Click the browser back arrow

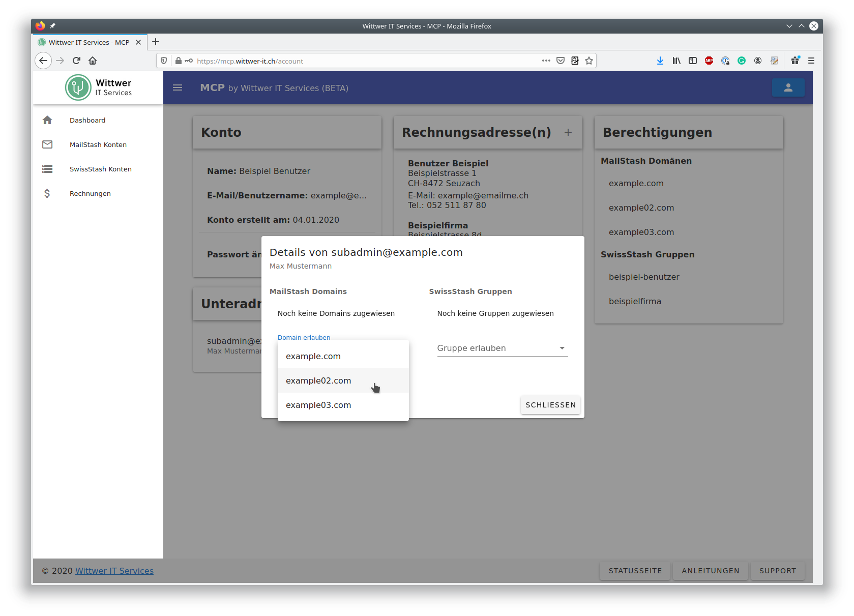43,61
